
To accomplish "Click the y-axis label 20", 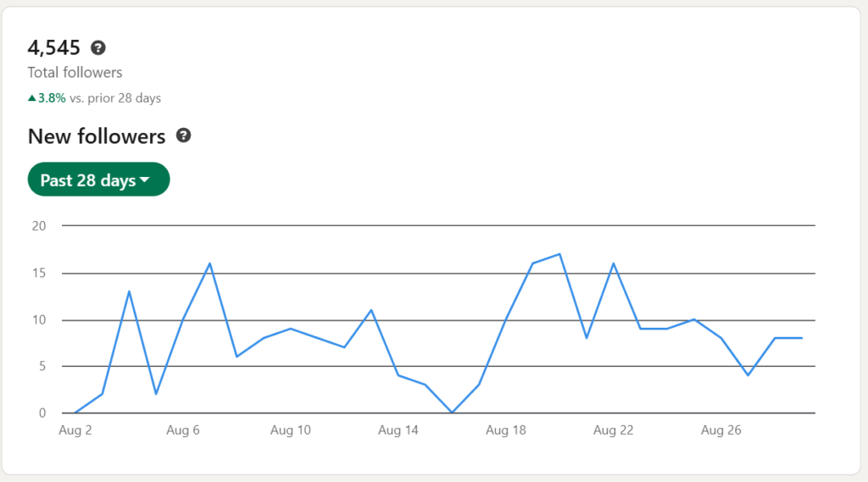I will pyautogui.click(x=39, y=226).
